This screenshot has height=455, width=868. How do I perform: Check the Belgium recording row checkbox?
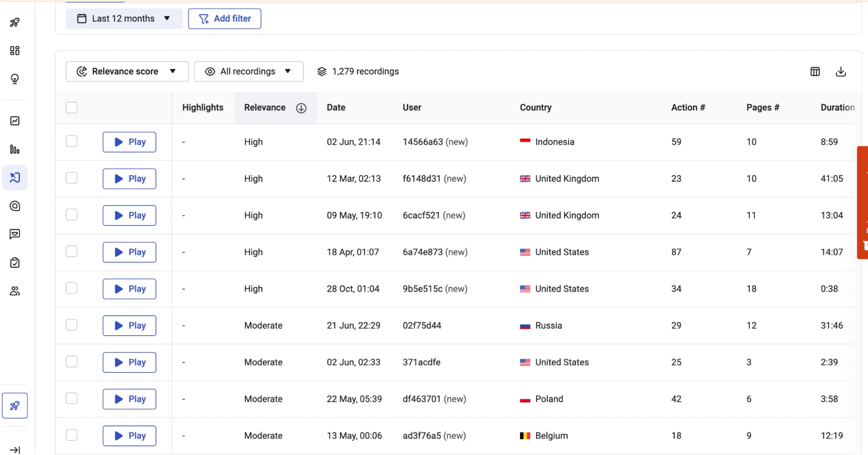[72, 435]
